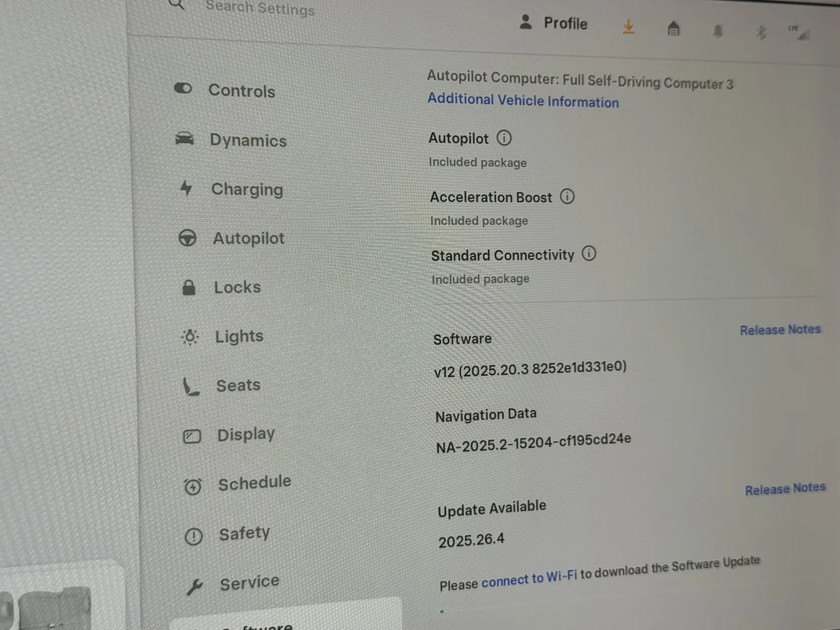Tap Included package under Standard Connectivity
840x630 pixels.
click(480, 279)
